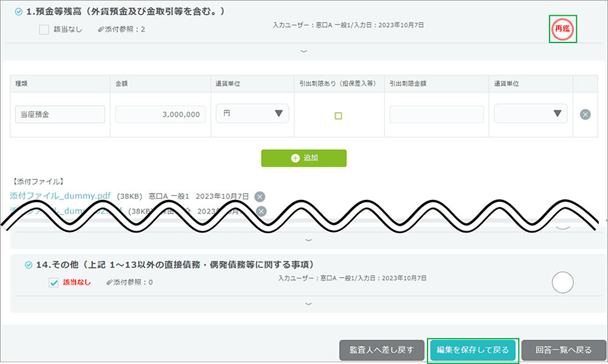The image size is (608, 364).
Task: Delete the second attached file with its X icon
Action: (261, 211)
